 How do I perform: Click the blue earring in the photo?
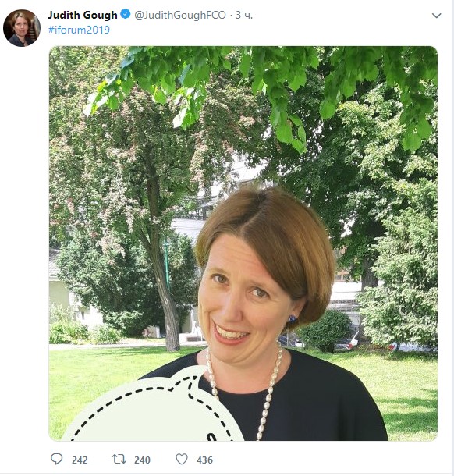(x=293, y=318)
